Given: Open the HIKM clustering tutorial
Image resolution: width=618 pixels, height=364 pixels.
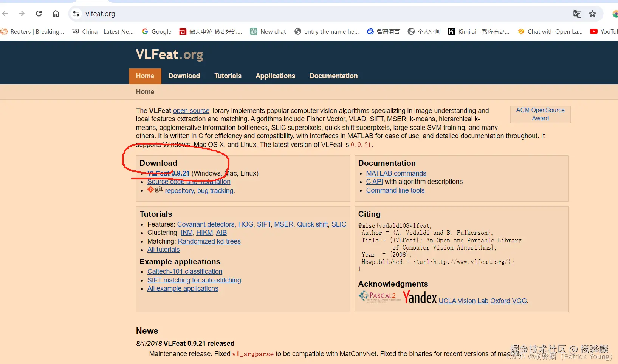Looking at the screenshot, I should (204, 233).
